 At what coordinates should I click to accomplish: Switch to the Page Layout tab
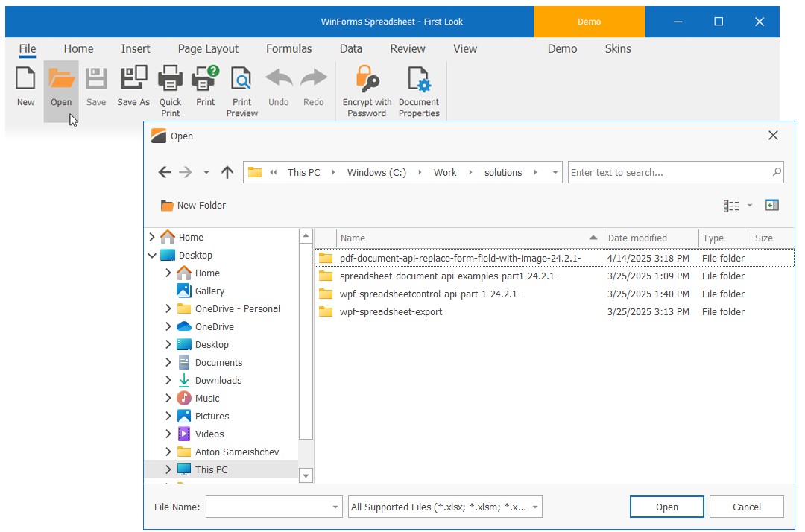[208, 49]
